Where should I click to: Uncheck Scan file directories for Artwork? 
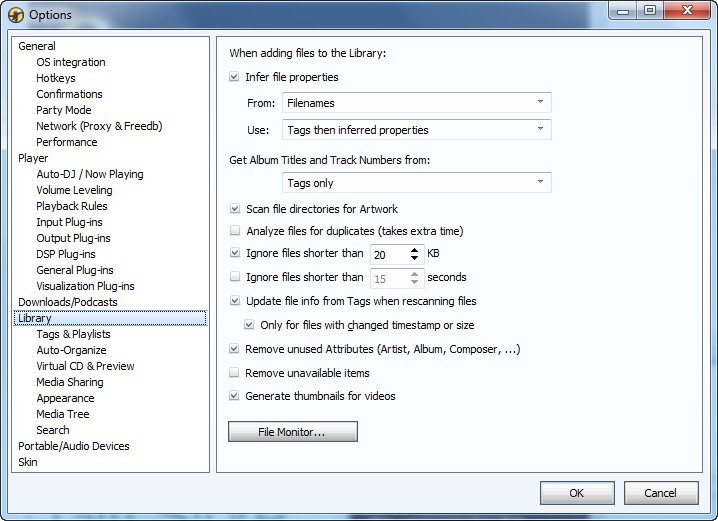tap(235, 209)
